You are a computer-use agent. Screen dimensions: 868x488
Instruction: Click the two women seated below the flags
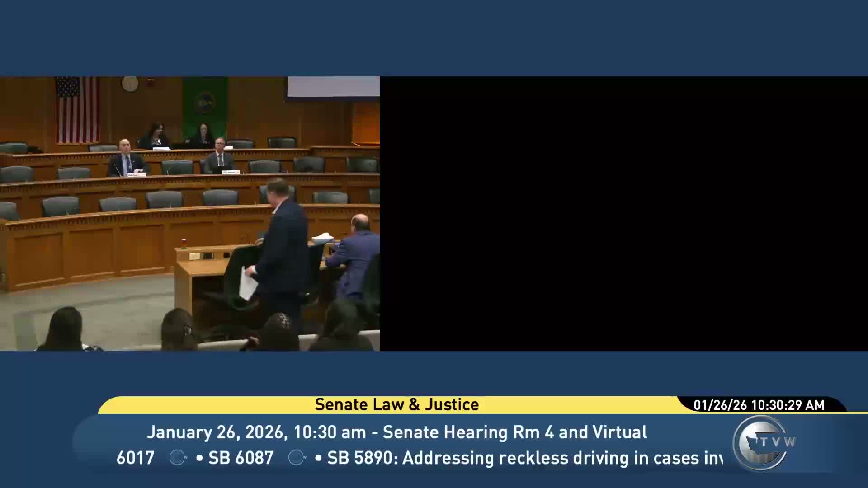coord(179,136)
